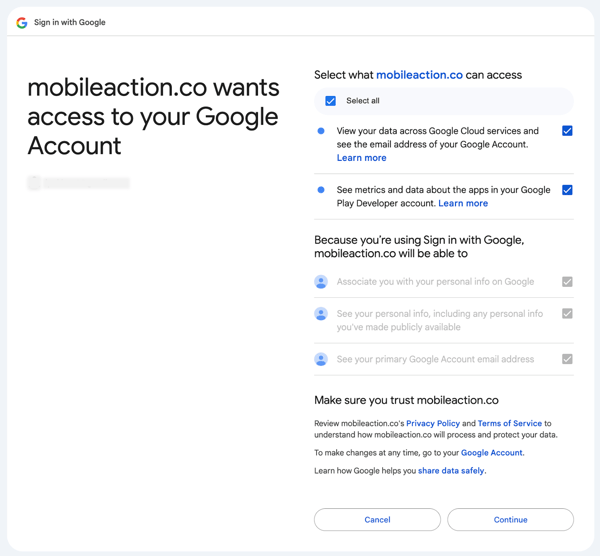
Task: Uncheck Google Play Developer metrics checkbox
Action: pyautogui.click(x=567, y=190)
